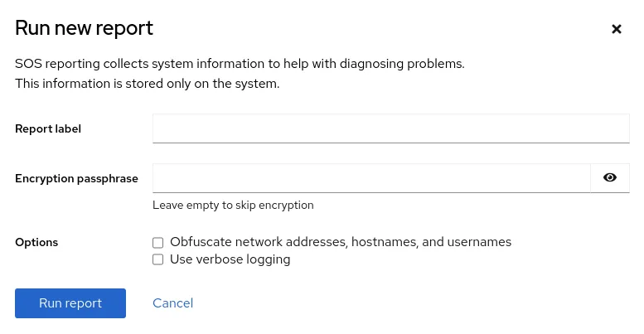Click the 'Obfuscate network addresses, hostnames, and usernames' text
The width and height of the screenshot is (644, 334).
pos(340,242)
